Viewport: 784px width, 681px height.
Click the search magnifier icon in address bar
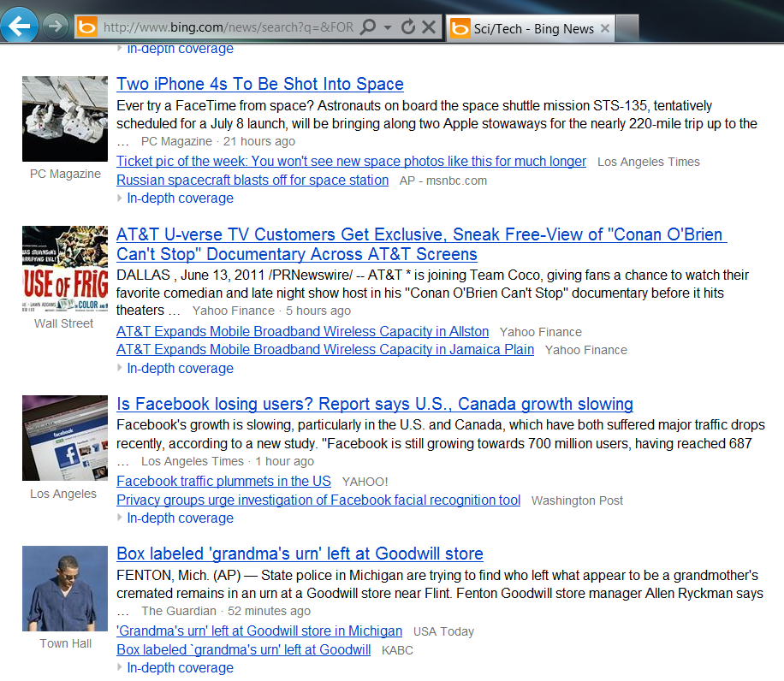click(x=368, y=27)
